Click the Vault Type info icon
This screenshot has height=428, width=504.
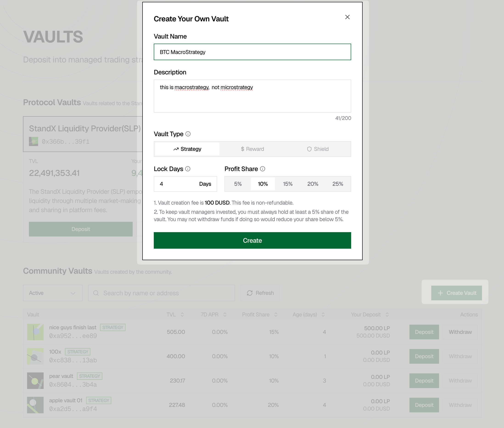188,134
